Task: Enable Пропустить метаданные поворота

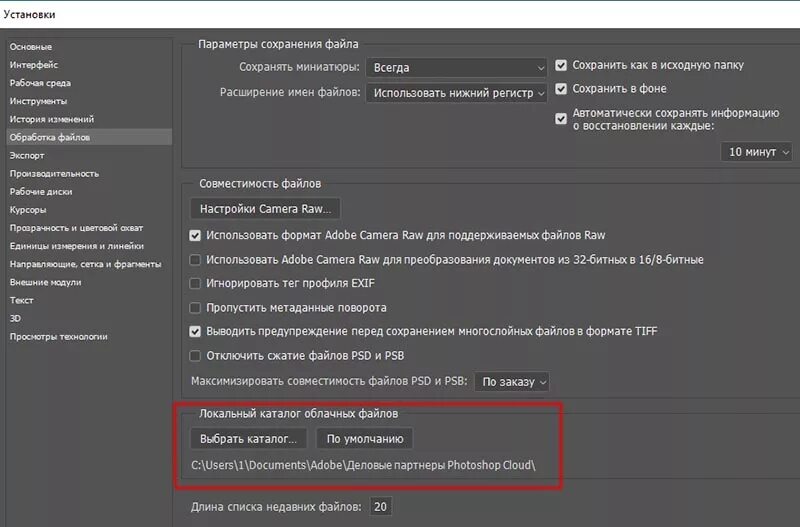Action: (x=195, y=308)
